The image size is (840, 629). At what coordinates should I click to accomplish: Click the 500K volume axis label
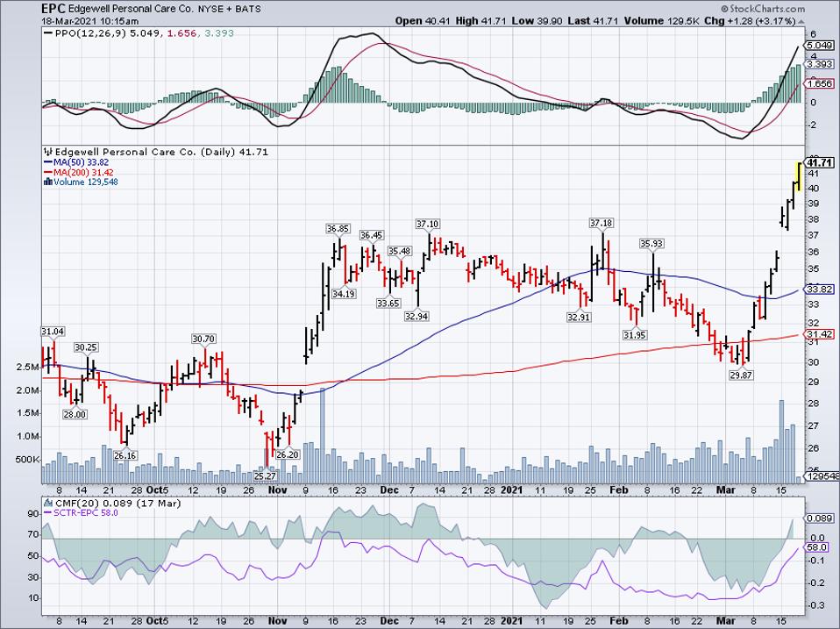click(x=27, y=460)
